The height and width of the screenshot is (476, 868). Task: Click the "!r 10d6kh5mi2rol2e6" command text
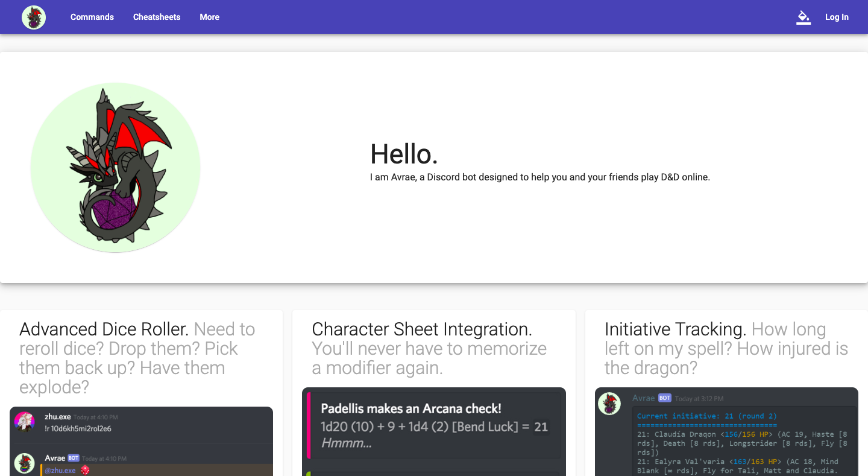click(78, 428)
